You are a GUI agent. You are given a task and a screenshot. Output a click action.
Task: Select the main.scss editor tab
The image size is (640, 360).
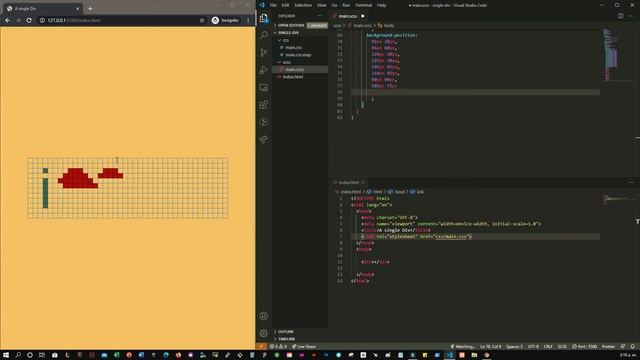(x=348, y=16)
